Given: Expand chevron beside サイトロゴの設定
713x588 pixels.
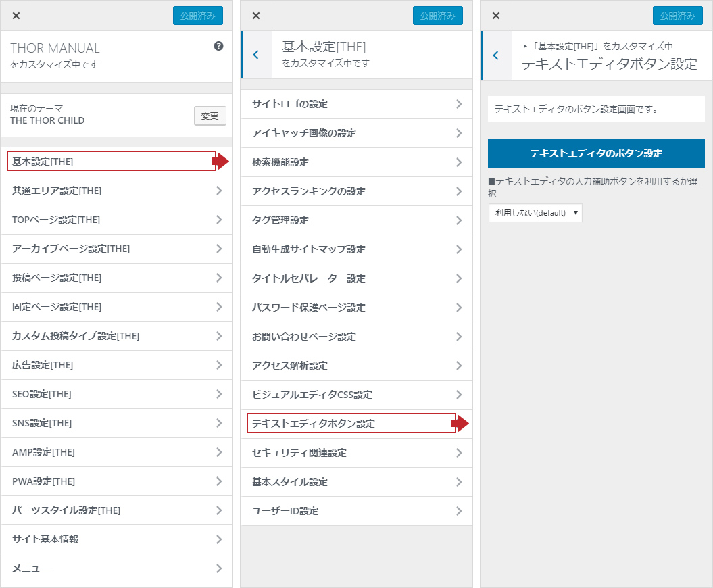Looking at the screenshot, I should pyautogui.click(x=458, y=104).
